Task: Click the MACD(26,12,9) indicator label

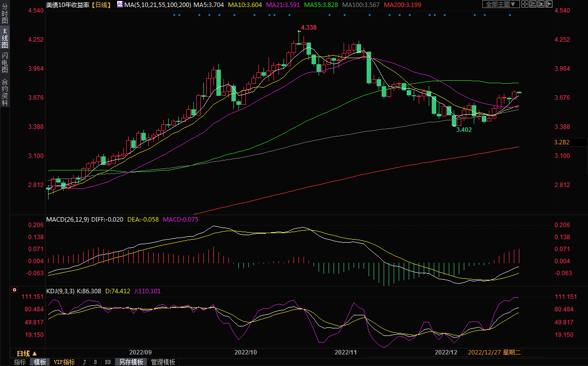Action: pos(68,220)
